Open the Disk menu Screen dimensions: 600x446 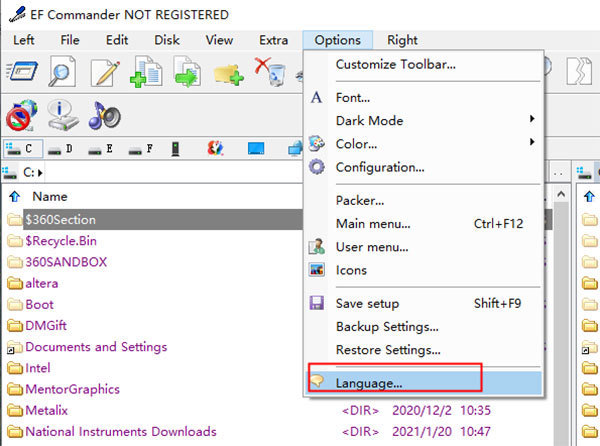tap(167, 40)
